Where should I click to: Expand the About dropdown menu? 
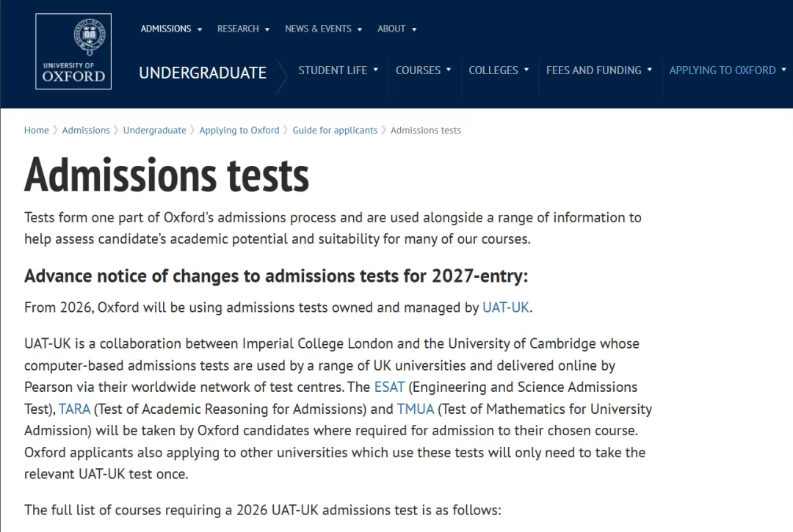[396, 29]
